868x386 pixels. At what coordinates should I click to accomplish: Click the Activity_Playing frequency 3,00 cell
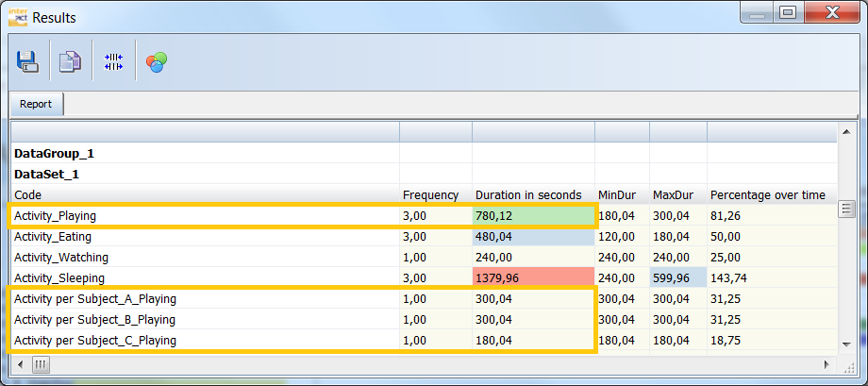click(436, 215)
